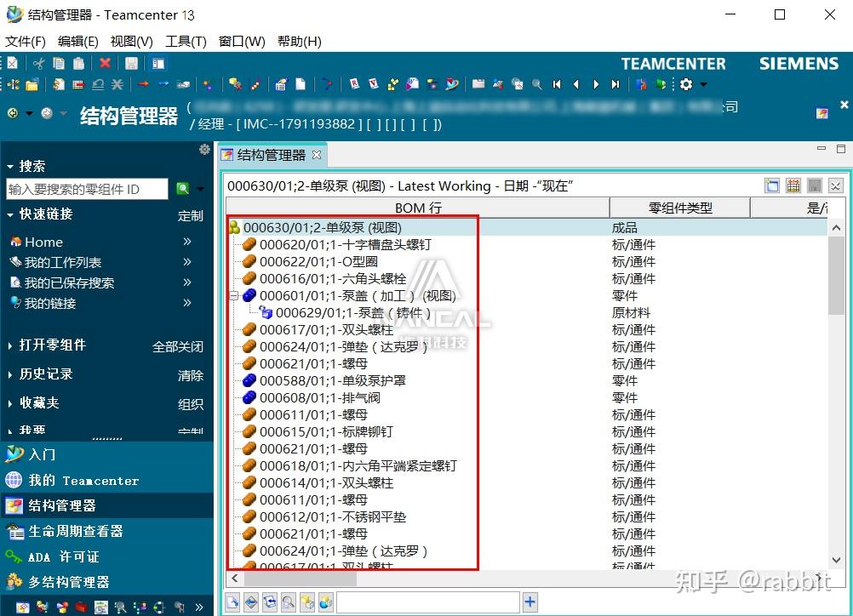Open 我的 Teamcenter from the left sidebar

click(85, 480)
